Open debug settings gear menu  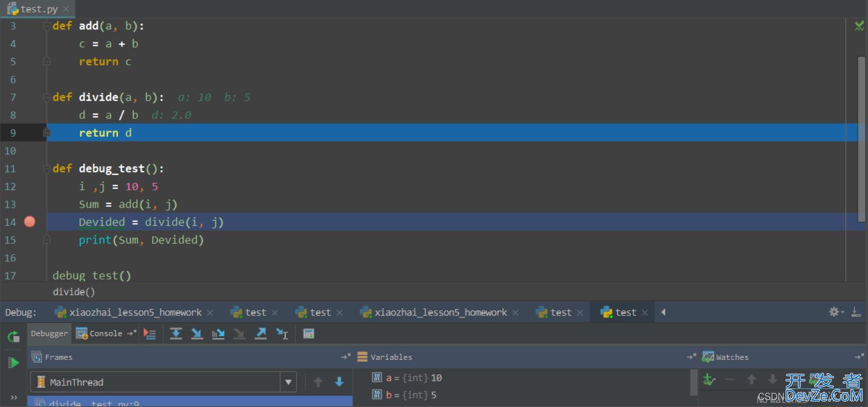pos(835,312)
